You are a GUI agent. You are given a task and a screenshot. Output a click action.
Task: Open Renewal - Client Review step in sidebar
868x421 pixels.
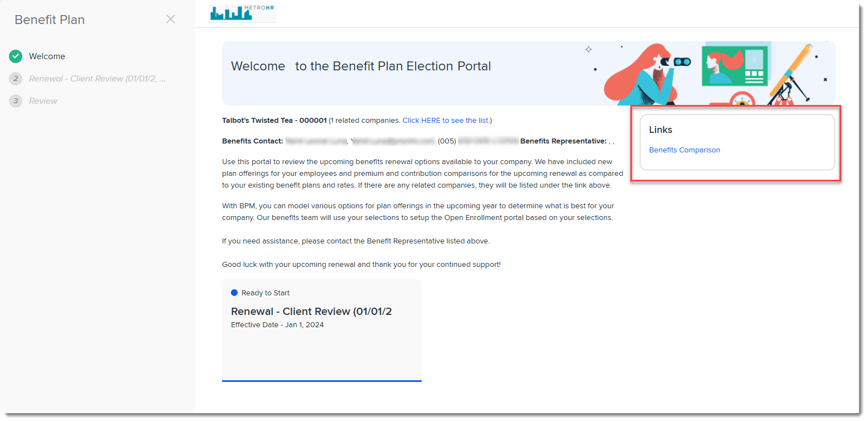pos(97,79)
